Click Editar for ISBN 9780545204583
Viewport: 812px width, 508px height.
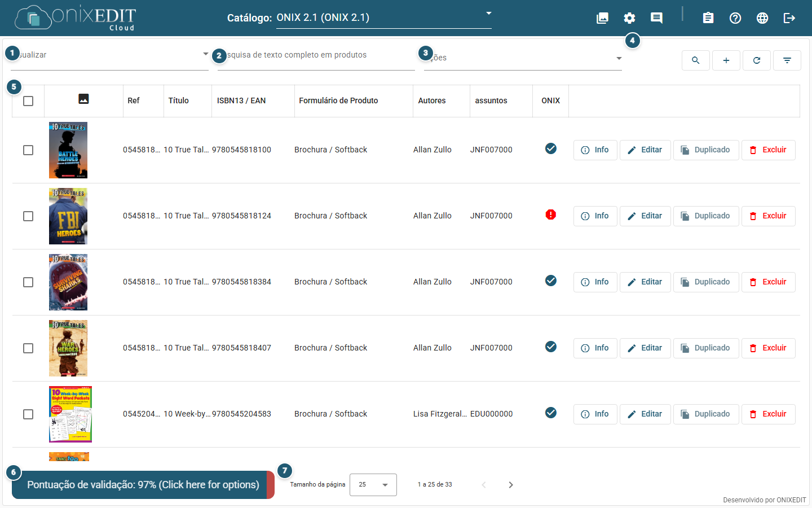pos(645,414)
